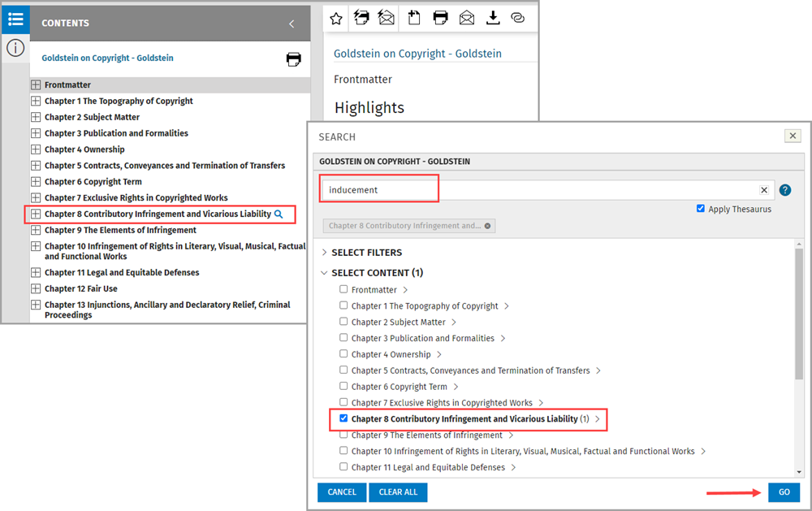The width and height of the screenshot is (812, 511).
Task: Open Chapter 10 Infringement of Rights in contents
Action: point(175,251)
